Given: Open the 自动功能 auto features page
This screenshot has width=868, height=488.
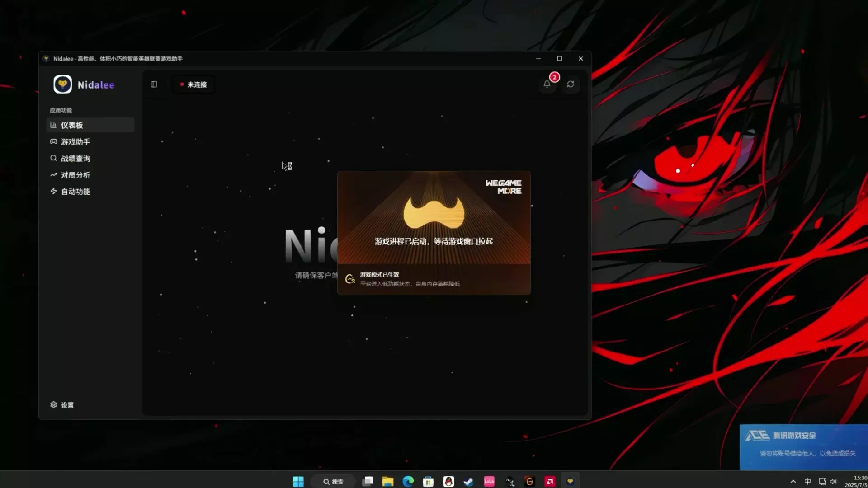Looking at the screenshot, I should click(75, 192).
